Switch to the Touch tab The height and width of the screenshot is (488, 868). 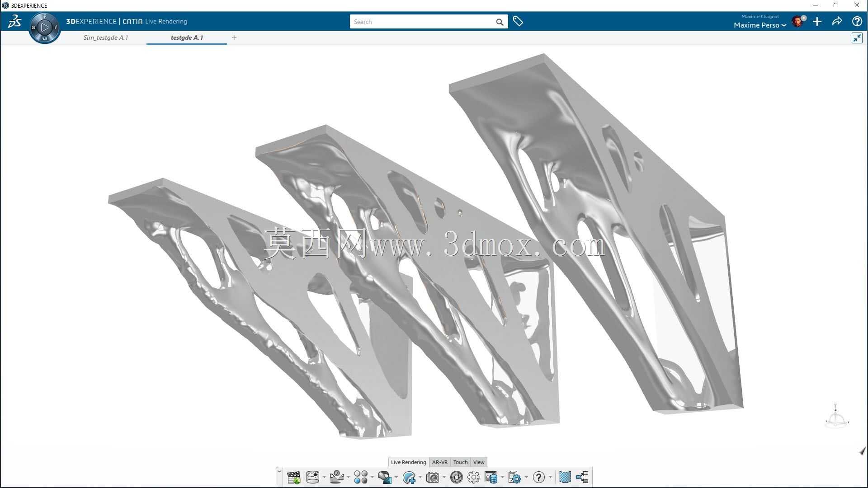[x=460, y=462]
